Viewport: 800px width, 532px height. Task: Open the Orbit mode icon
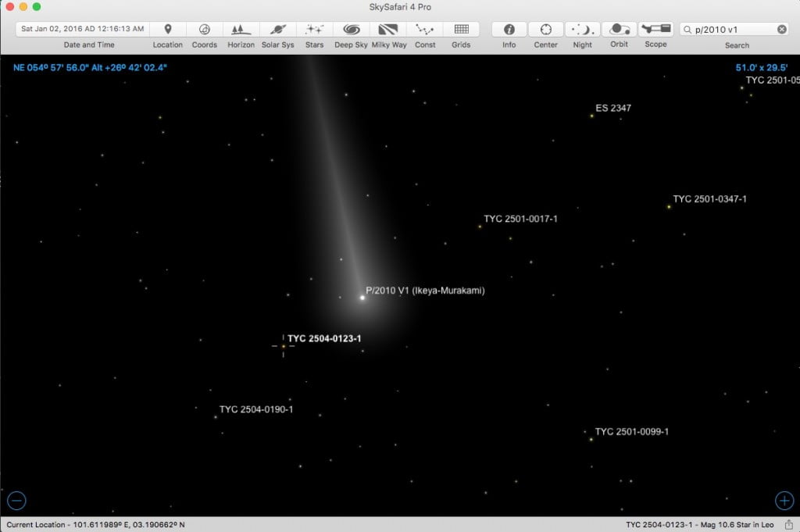pos(620,29)
